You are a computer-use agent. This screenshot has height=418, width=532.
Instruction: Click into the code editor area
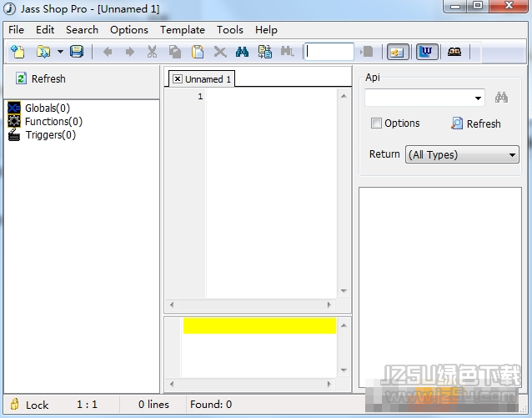(x=272, y=194)
